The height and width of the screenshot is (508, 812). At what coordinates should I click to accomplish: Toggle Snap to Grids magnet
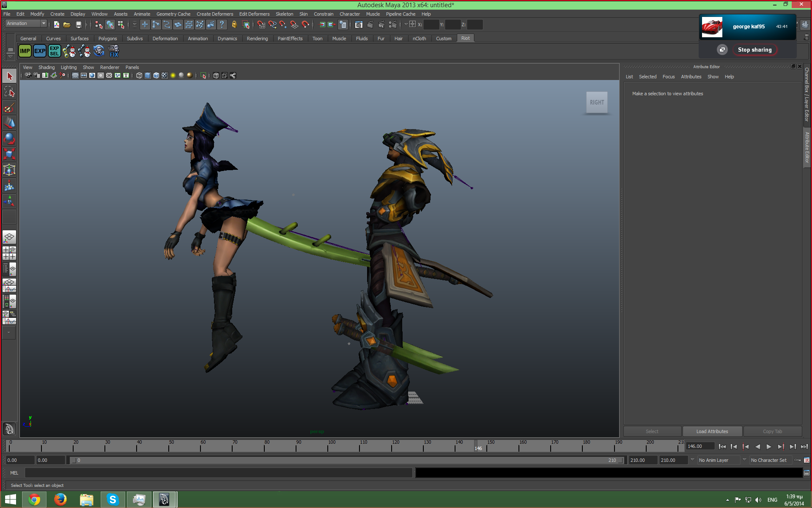[x=261, y=25]
